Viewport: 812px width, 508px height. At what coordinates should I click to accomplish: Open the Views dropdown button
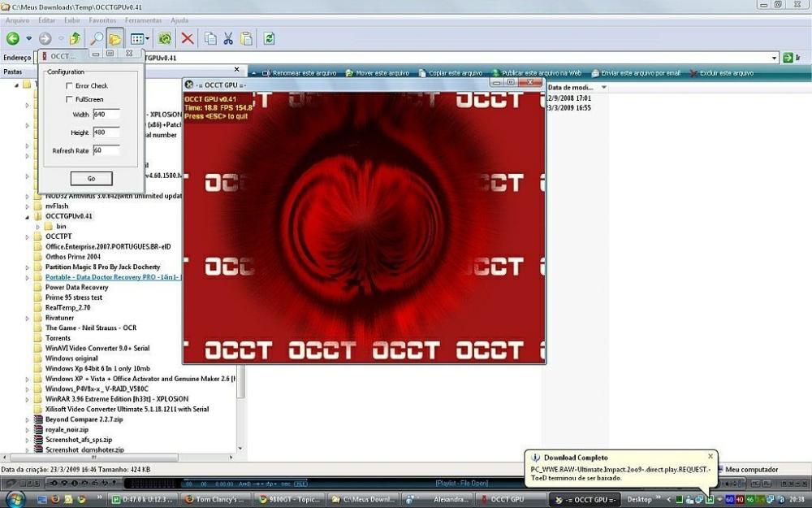tap(140, 38)
